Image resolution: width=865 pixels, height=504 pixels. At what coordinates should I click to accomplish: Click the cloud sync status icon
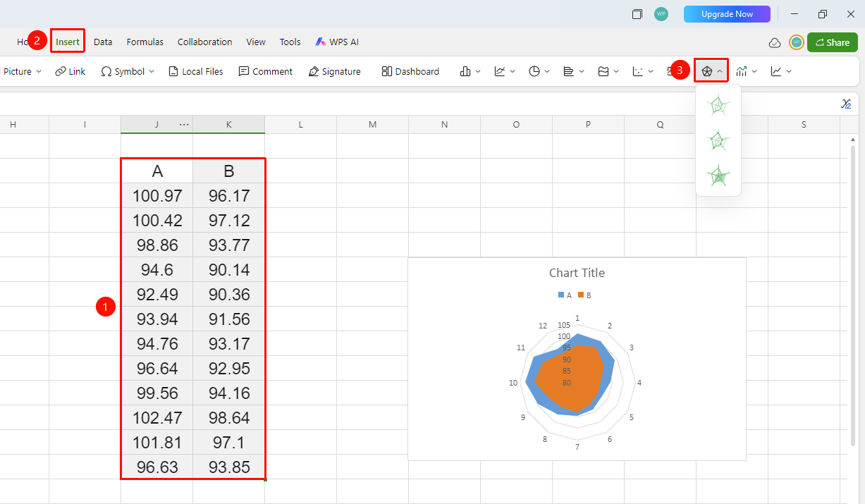774,42
